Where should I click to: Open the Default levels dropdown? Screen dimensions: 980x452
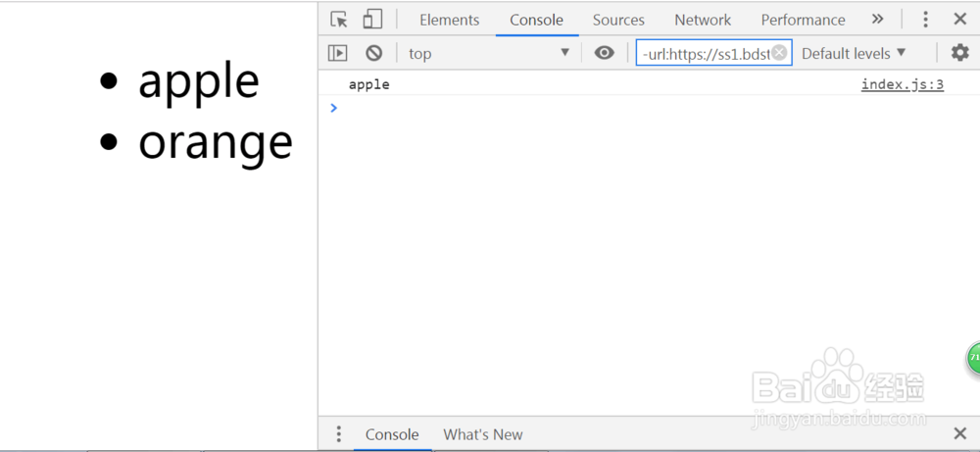pyautogui.click(x=854, y=53)
